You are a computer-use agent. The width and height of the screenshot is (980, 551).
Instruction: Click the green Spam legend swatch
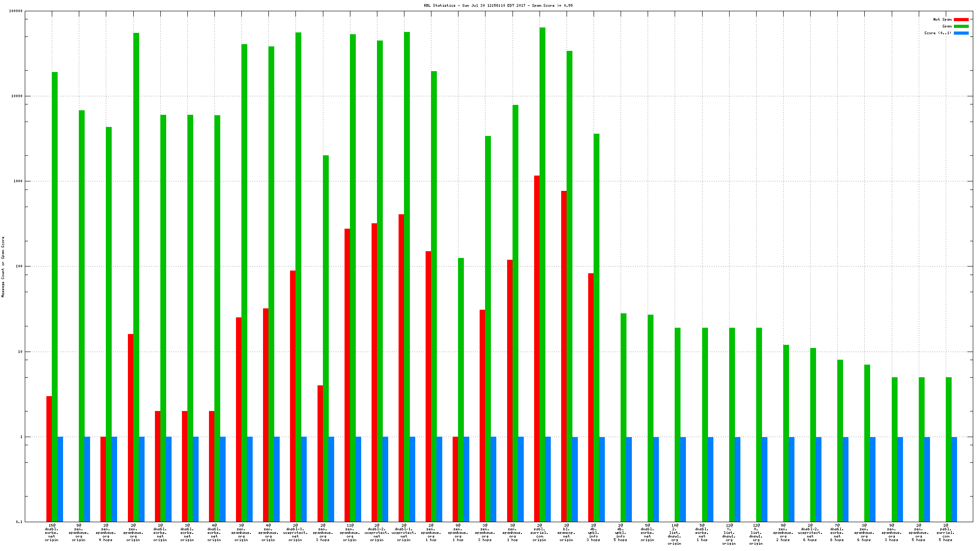click(x=961, y=26)
